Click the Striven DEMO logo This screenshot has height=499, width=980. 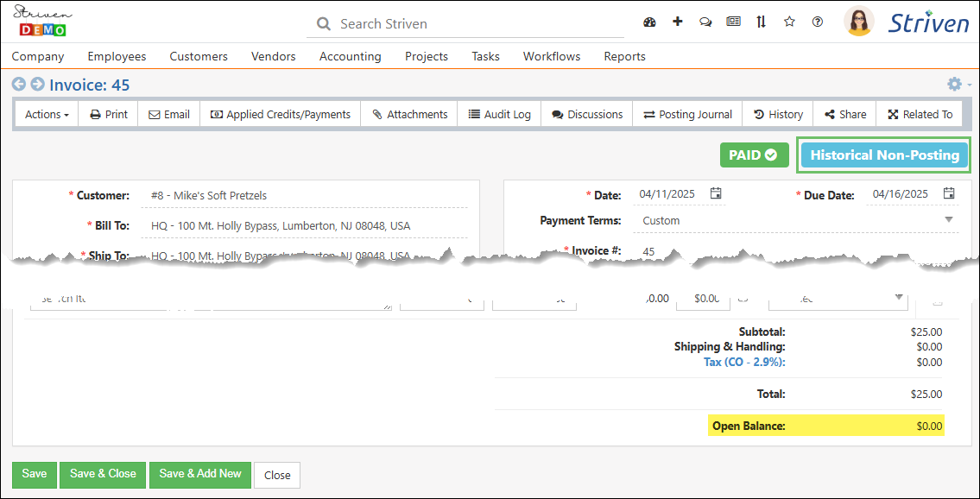[x=41, y=22]
